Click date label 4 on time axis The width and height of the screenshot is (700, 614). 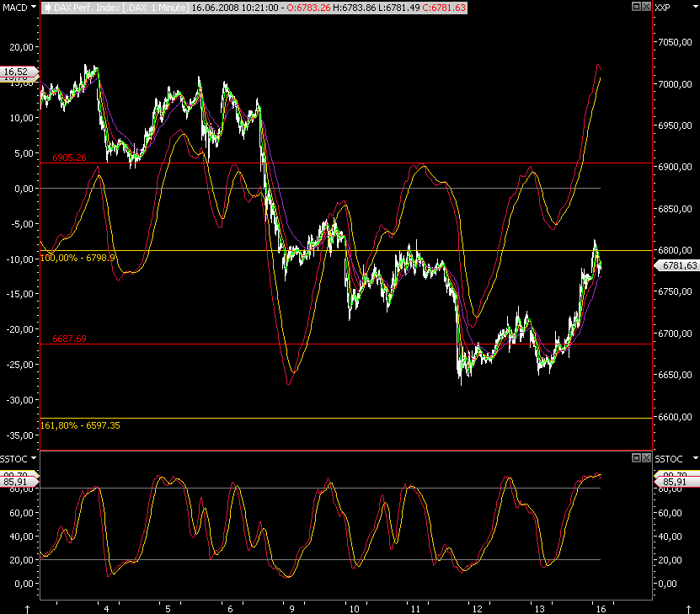pyautogui.click(x=106, y=609)
